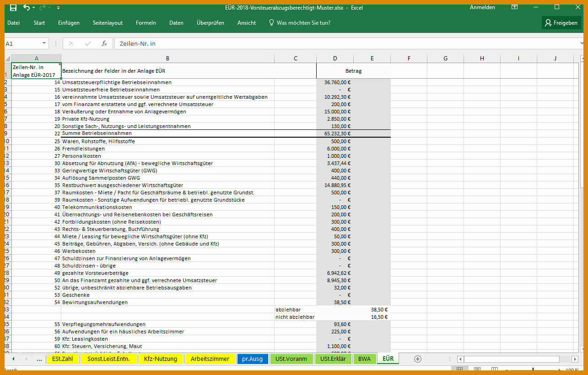Open the Customize Quick Access Toolbar dropdown
Viewport: 588px width, 375px height.
pos(58,8)
